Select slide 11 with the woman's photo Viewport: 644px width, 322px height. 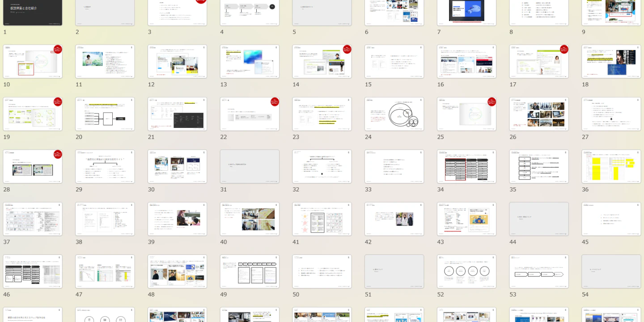(105, 62)
